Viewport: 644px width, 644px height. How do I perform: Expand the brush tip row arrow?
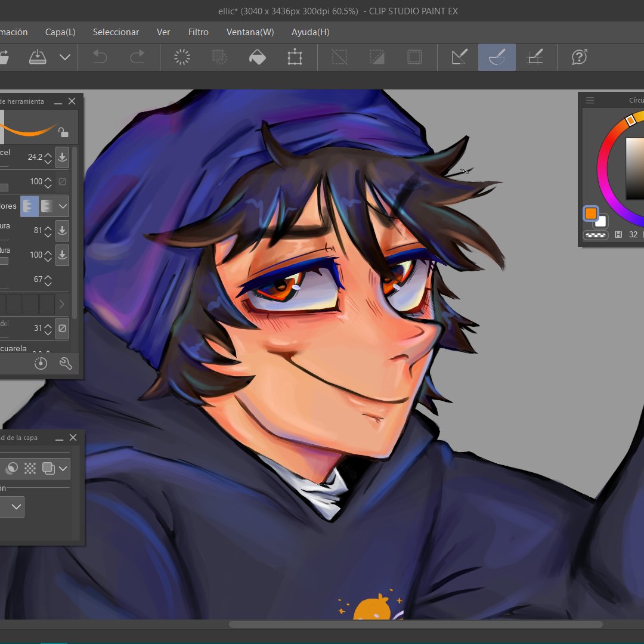[x=62, y=304]
